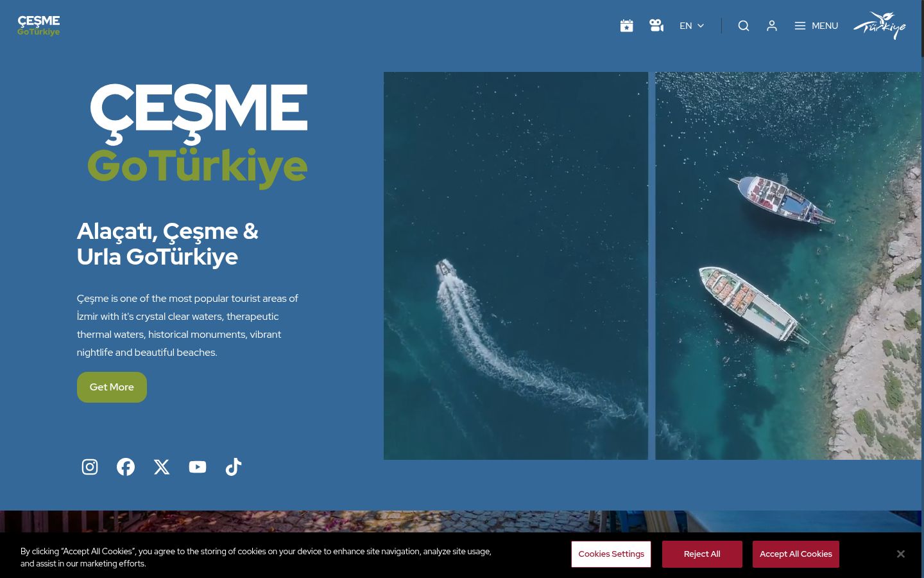Open the YouTube social link
Viewport: 924px width, 578px height.
coord(198,467)
